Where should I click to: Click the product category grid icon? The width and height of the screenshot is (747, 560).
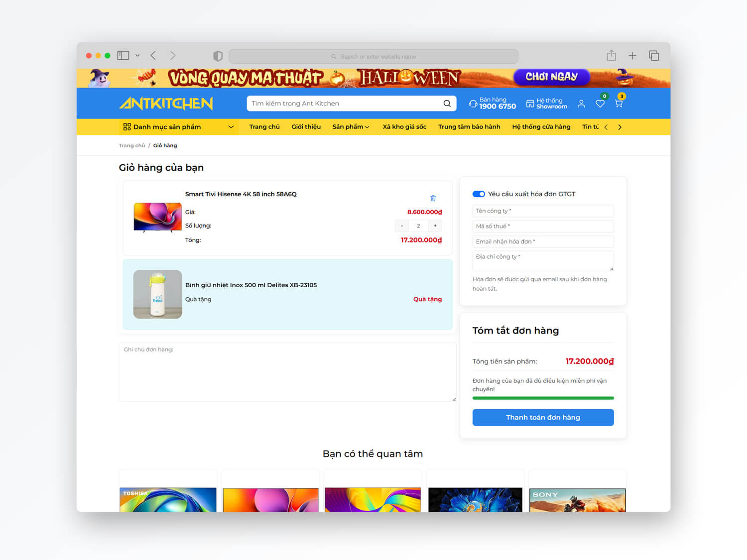(127, 127)
